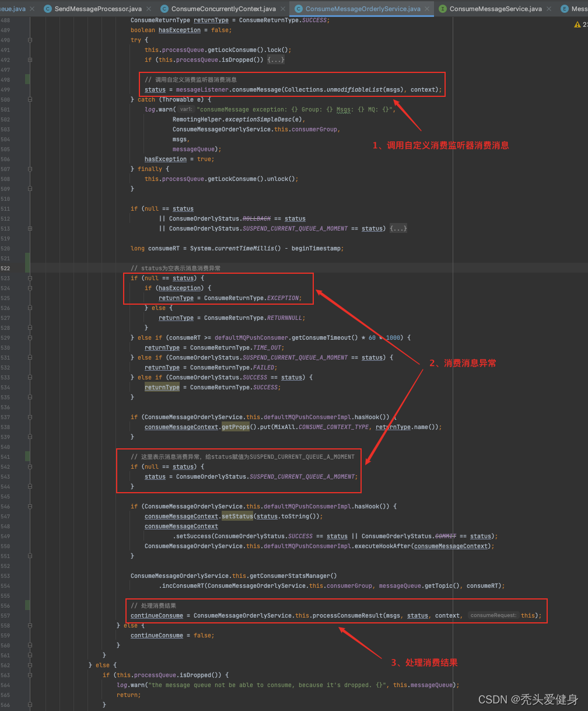Viewport: 588px width, 711px height.
Task: Collapse the finally block at line 507
Action: 30,169
